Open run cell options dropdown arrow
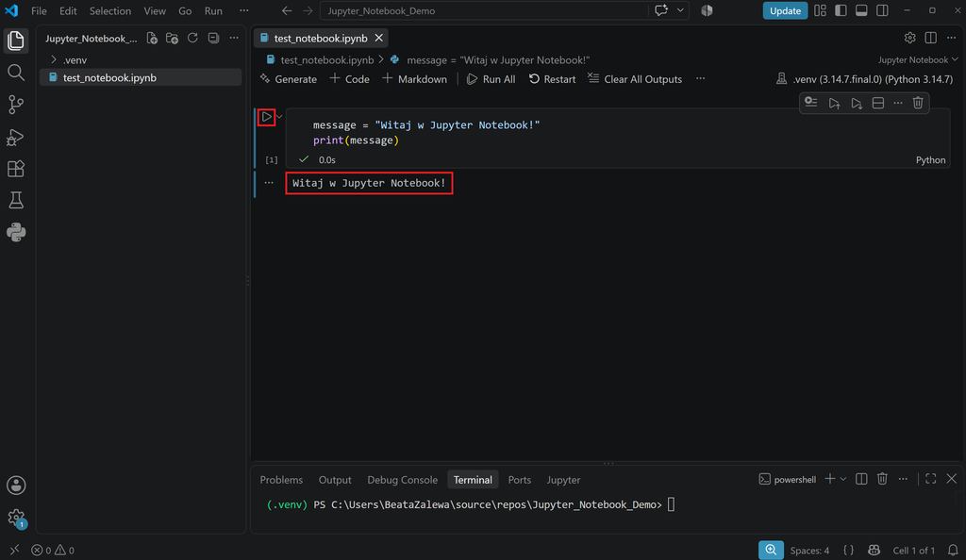Screen dimensions: 966x560 point(279,116)
